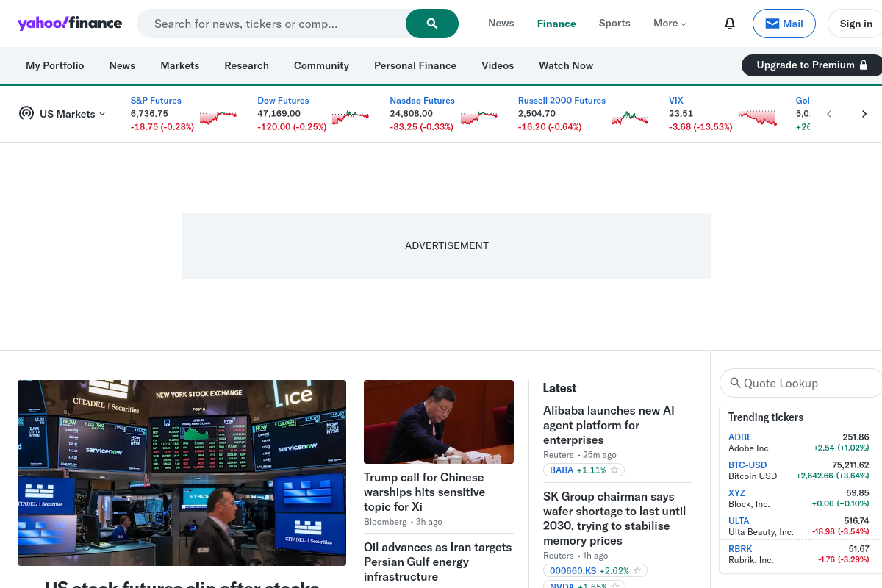Toggle the favorite star for 000660.KS
Viewport: 882px width, 588px height.
[x=637, y=570]
